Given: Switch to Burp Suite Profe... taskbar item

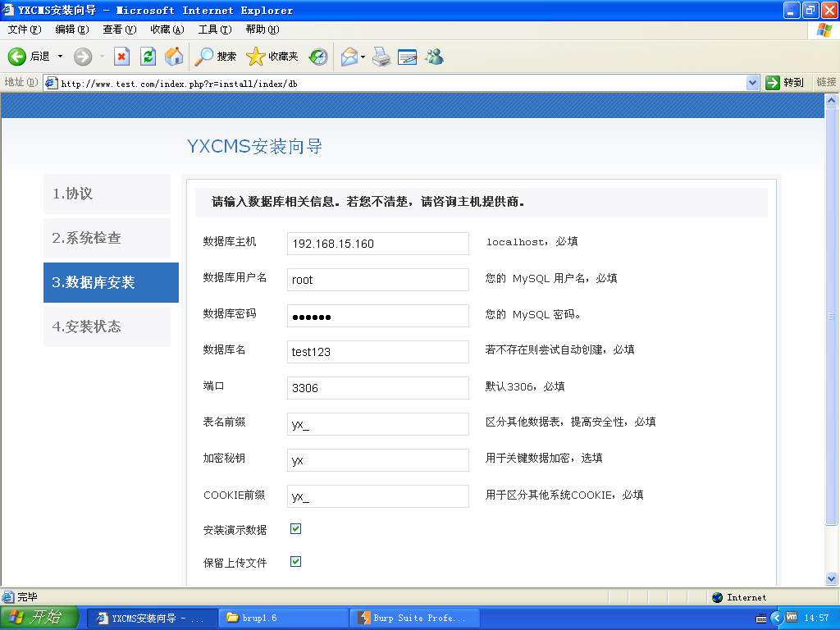Looking at the screenshot, I should 415,619.
